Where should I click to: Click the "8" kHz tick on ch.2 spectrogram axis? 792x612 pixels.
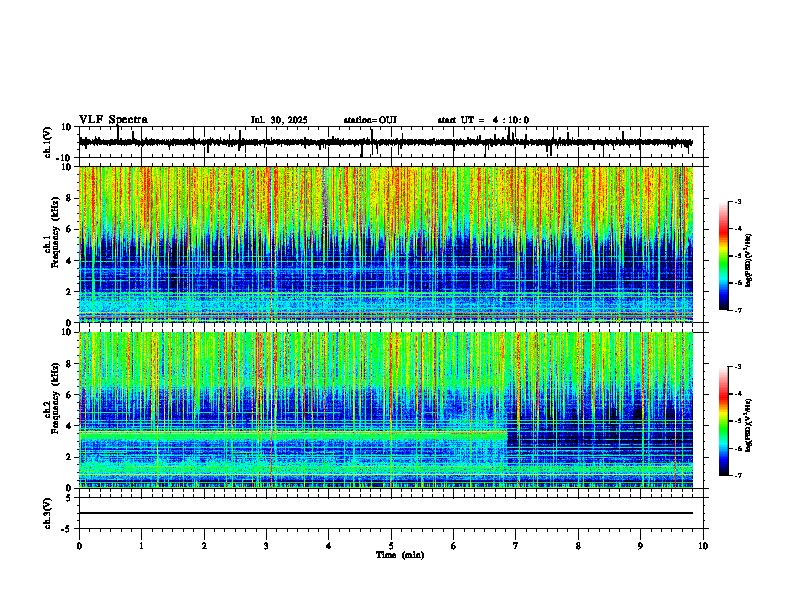coord(70,364)
